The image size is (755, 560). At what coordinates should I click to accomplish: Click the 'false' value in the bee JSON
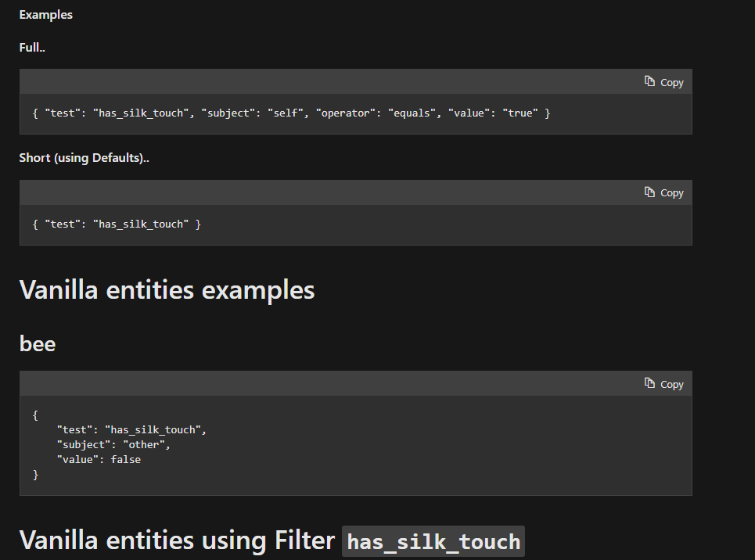pos(125,459)
